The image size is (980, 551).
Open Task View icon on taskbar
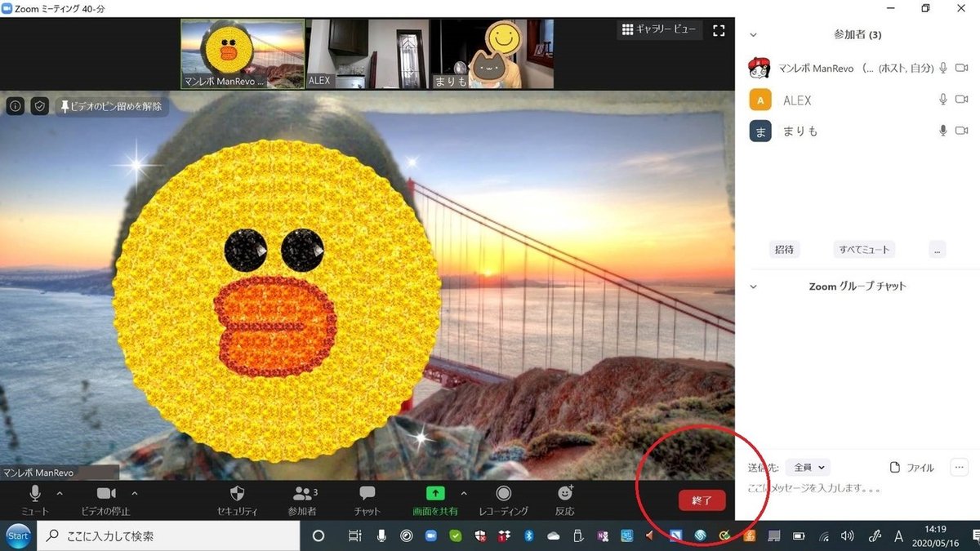354,536
